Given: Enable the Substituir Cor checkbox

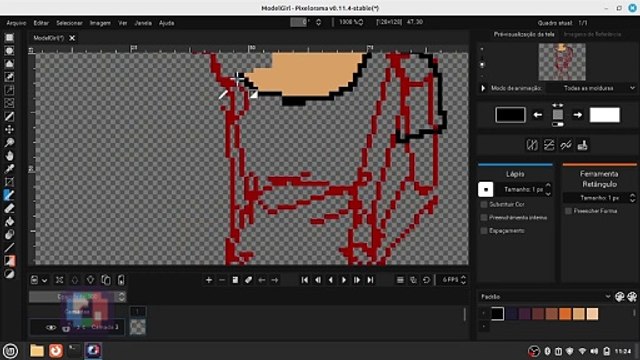Looking at the screenshot, I should click(484, 204).
